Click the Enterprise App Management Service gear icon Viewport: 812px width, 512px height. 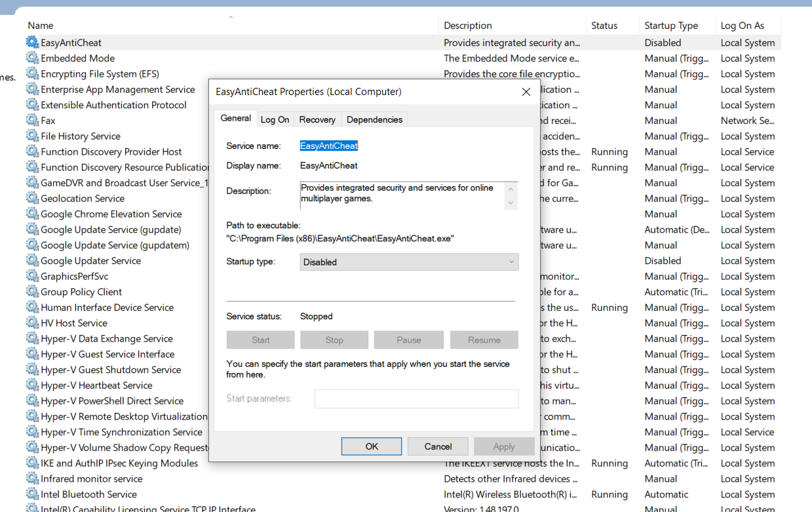[x=32, y=89]
